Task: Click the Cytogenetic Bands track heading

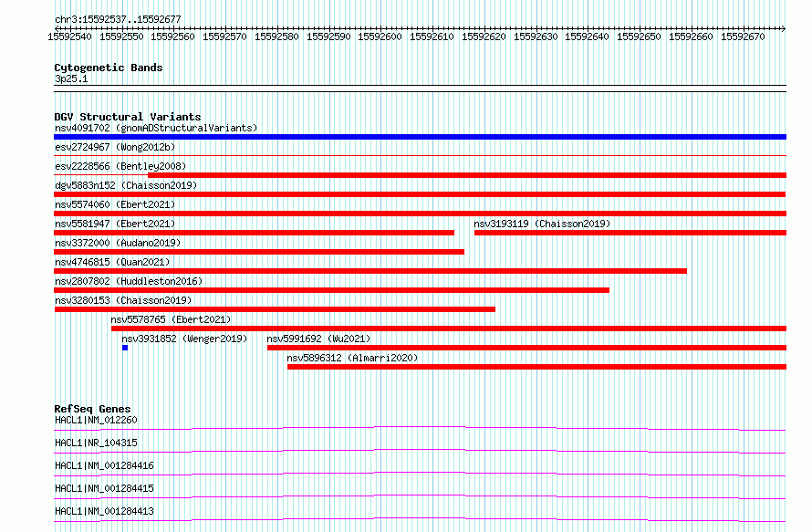Action: (x=109, y=68)
